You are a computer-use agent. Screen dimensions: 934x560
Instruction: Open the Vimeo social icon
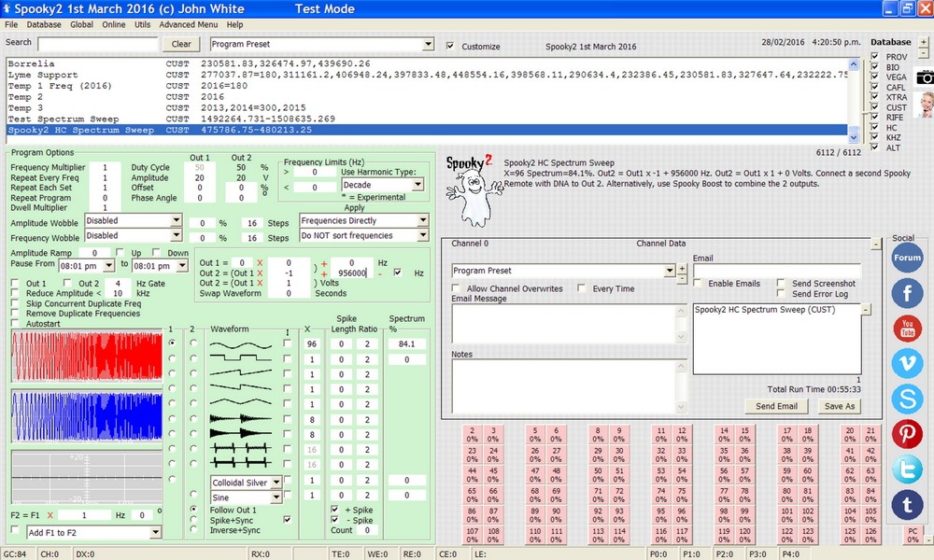907,363
